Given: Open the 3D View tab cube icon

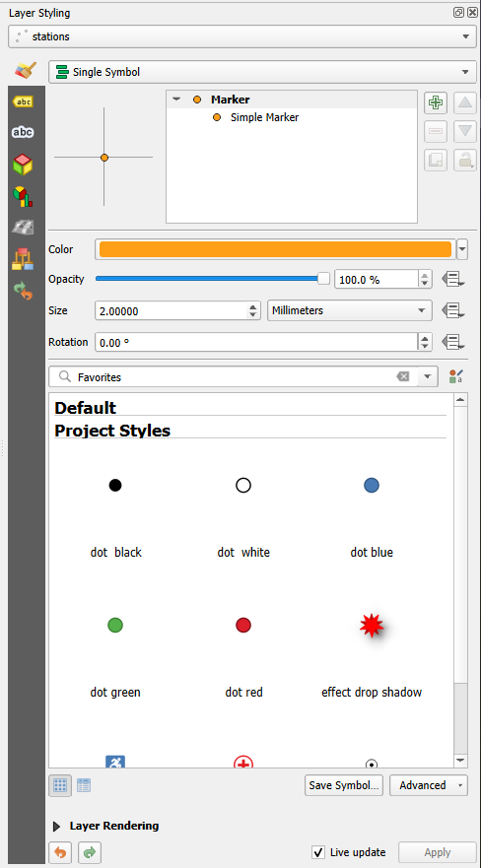Looking at the screenshot, I should [23, 165].
